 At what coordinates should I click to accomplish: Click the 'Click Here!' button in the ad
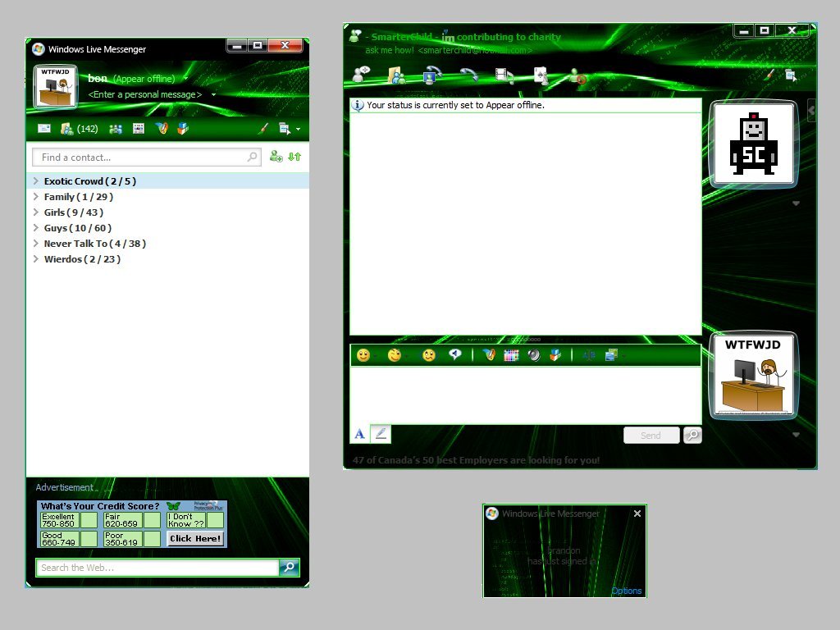[195, 538]
